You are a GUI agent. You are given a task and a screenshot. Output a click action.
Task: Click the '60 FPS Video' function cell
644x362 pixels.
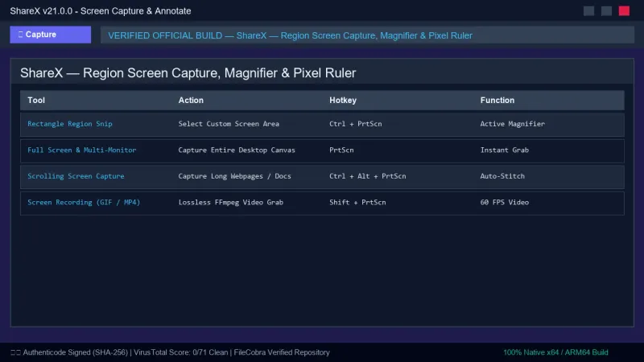(505, 203)
